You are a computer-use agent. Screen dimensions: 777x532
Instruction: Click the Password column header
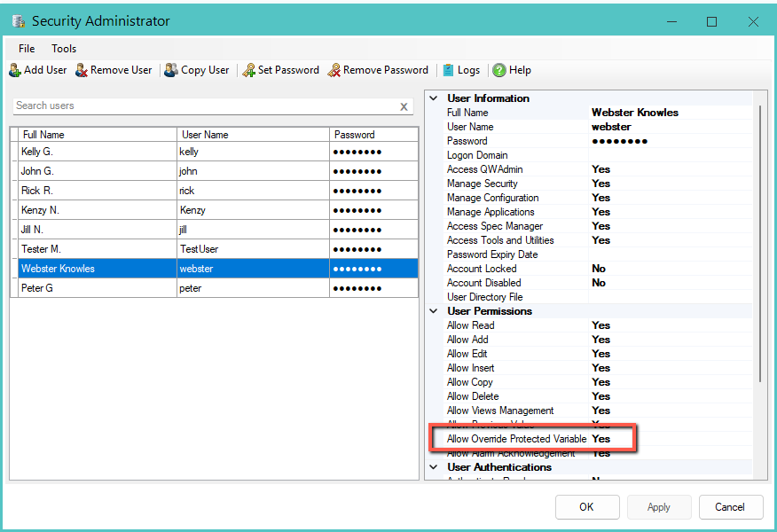pos(374,135)
